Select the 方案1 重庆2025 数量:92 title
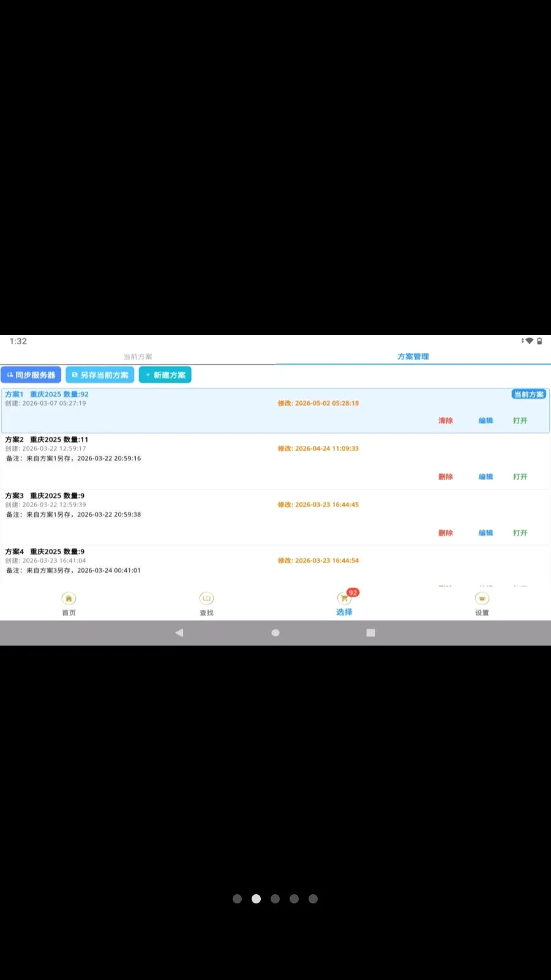The height and width of the screenshot is (980, 551). pyautogui.click(x=47, y=394)
